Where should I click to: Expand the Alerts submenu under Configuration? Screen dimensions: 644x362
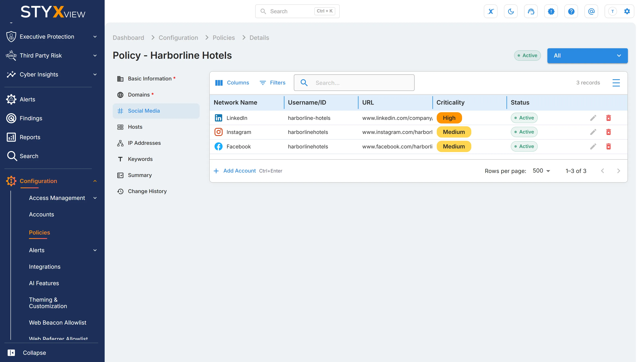63,250
